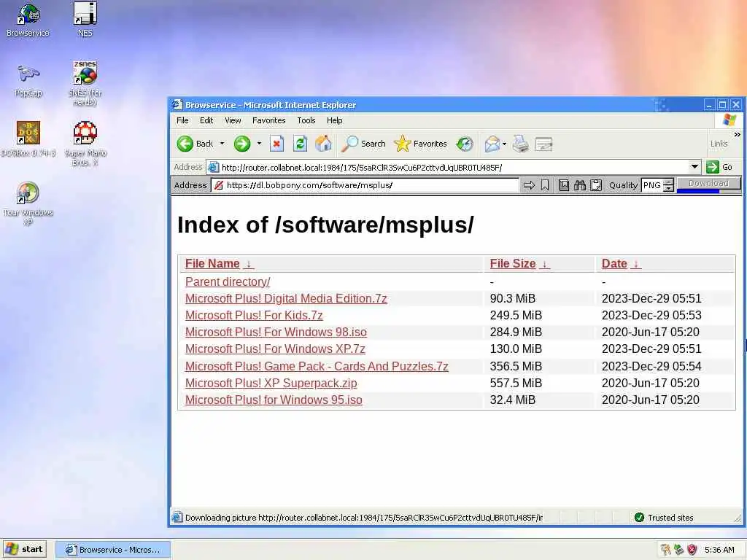
Task: Click the Links toolbar label
Action: [719, 144]
